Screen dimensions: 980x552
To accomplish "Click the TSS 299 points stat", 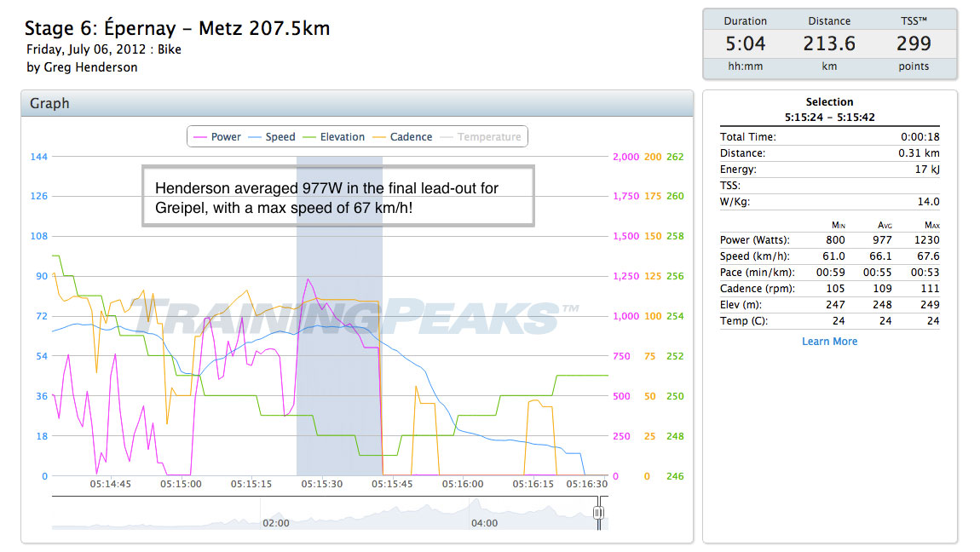I will coord(914,43).
